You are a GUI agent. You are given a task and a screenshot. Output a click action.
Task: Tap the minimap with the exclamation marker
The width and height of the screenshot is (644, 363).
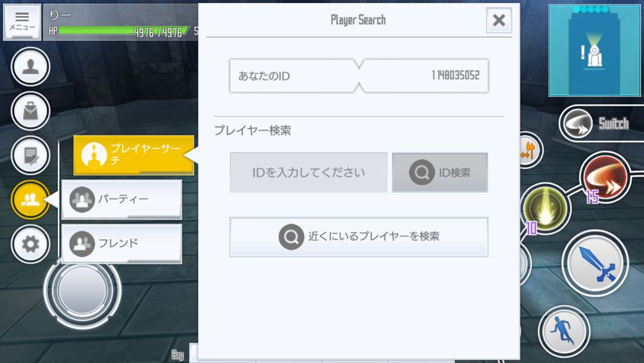[x=595, y=50]
